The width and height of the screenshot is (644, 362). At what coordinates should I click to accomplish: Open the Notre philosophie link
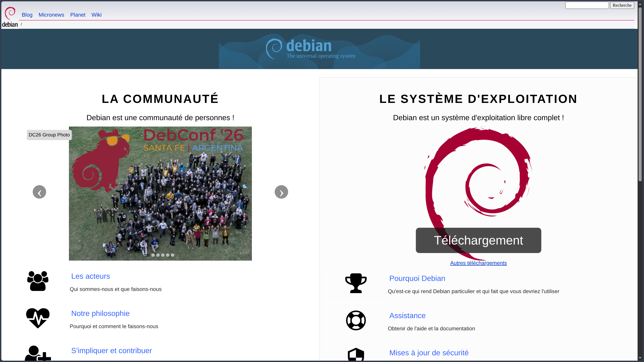(x=100, y=313)
